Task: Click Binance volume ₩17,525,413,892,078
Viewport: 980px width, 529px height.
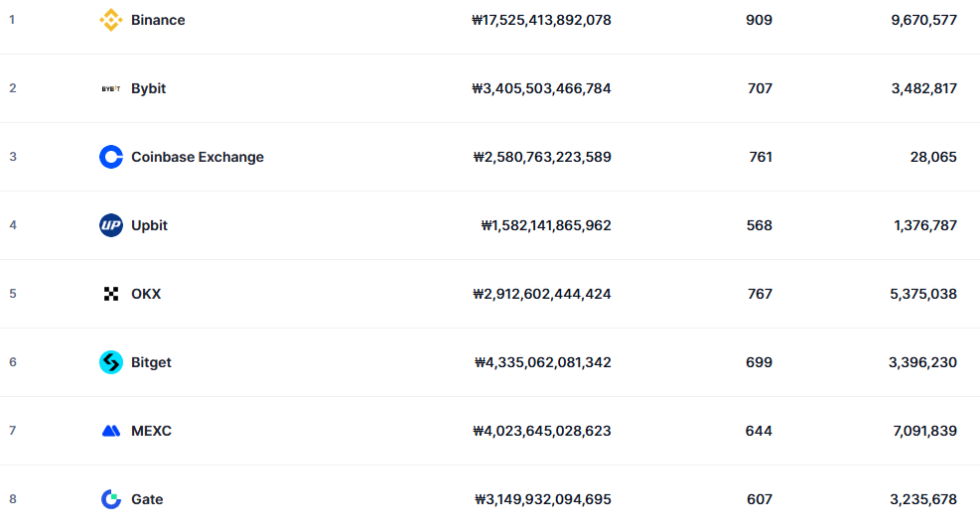Action: (x=541, y=20)
